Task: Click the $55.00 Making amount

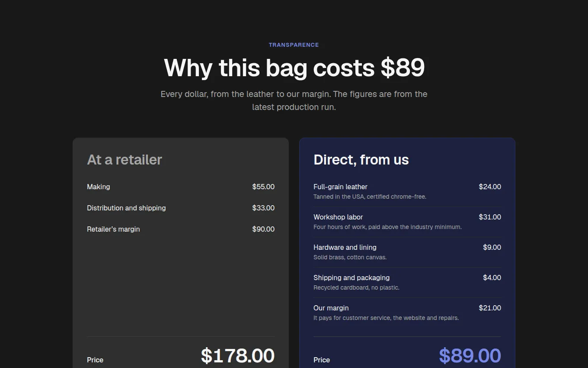Action: pos(263,187)
